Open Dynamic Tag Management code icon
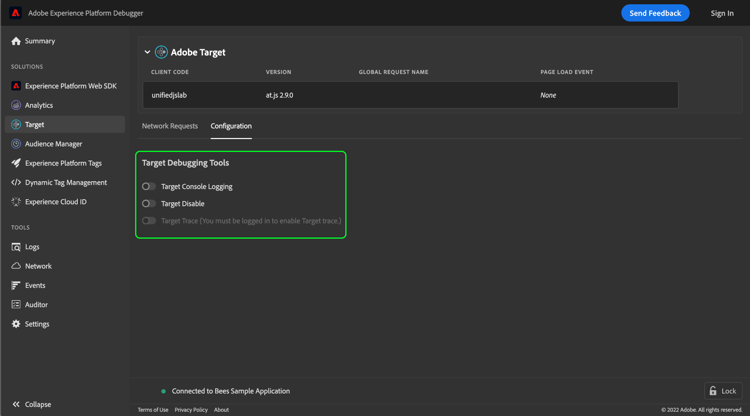The height and width of the screenshot is (416, 750). click(x=16, y=182)
